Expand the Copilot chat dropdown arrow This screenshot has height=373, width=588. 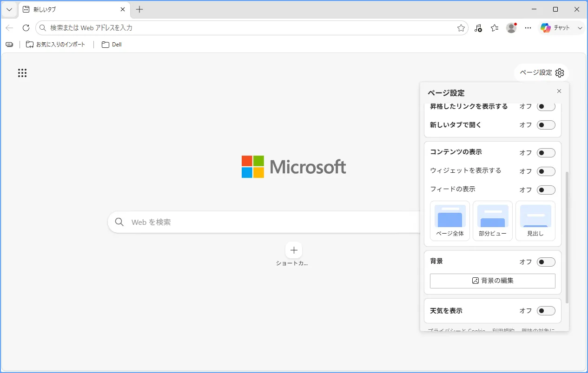tap(580, 28)
